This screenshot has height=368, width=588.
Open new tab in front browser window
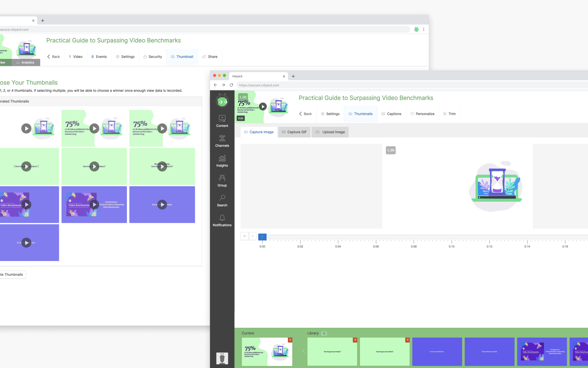tap(293, 76)
